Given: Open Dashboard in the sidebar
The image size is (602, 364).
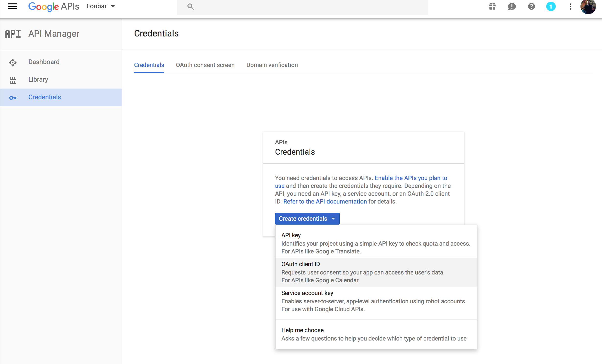Looking at the screenshot, I should (x=61, y=62).
